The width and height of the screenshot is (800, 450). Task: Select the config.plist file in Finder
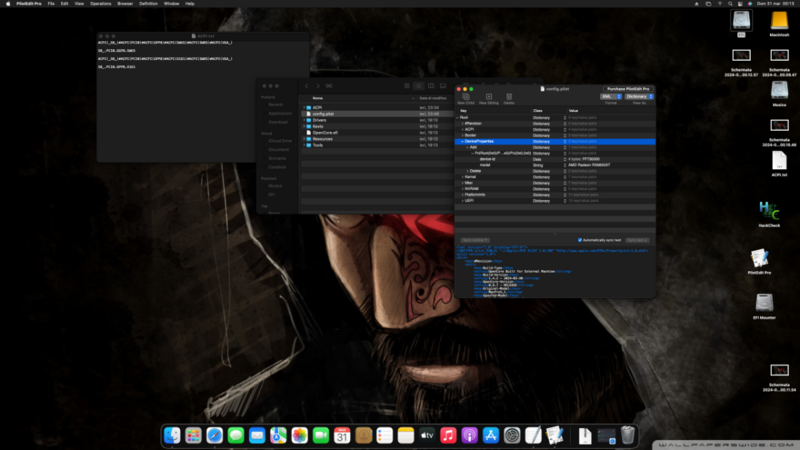(x=323, y=113)
